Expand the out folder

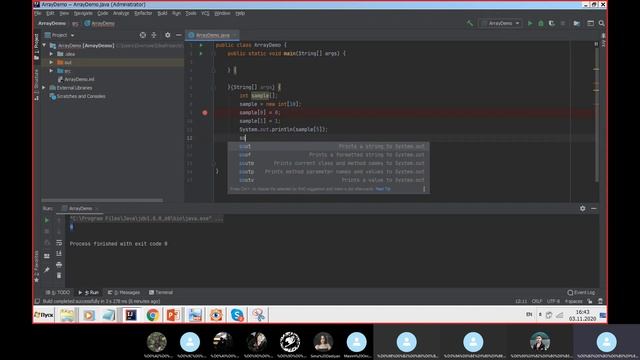(51, 62)
